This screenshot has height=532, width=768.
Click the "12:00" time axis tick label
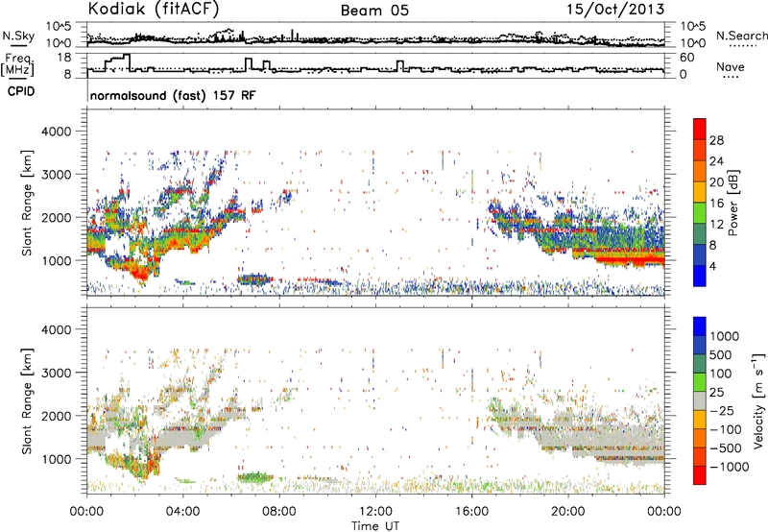point(375,512)
